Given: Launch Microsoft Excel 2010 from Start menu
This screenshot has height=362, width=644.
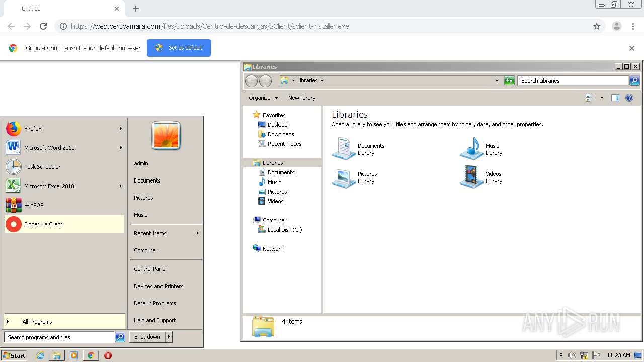Looking at the screenshot, I should (x=64, y=186).
